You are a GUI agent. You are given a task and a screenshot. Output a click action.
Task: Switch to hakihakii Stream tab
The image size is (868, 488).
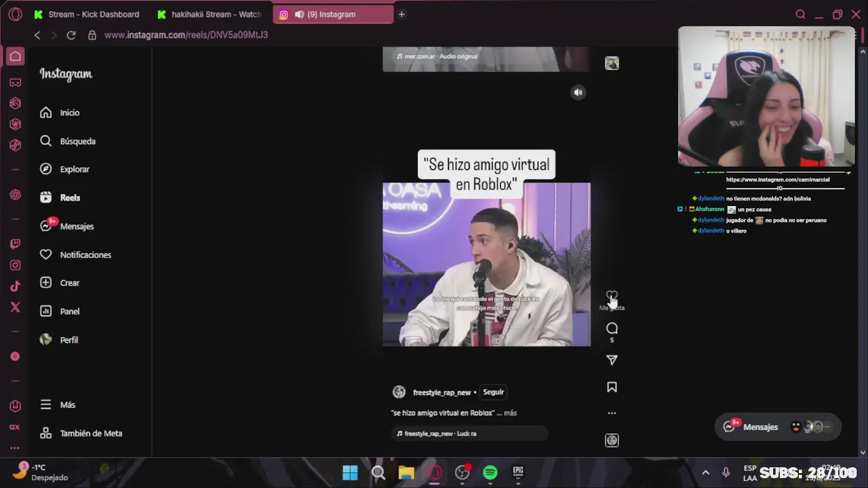pos(210,14)
